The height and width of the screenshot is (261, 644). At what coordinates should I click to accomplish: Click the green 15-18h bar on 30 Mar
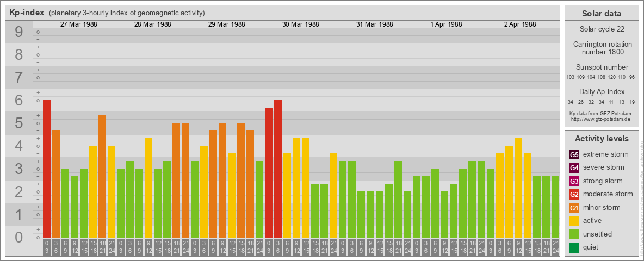(x=314, y=211)
